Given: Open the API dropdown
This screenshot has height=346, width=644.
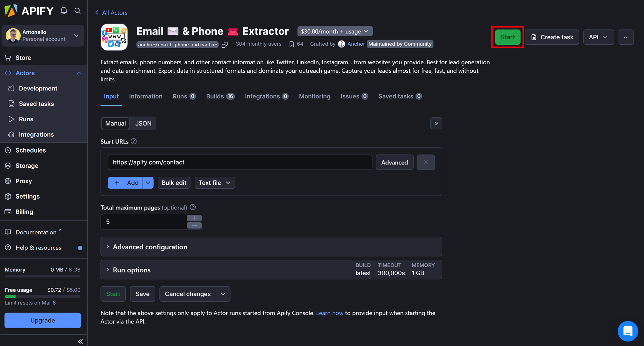Looking at the screenshot, I should pyautogui.click(x=598, y=37).
